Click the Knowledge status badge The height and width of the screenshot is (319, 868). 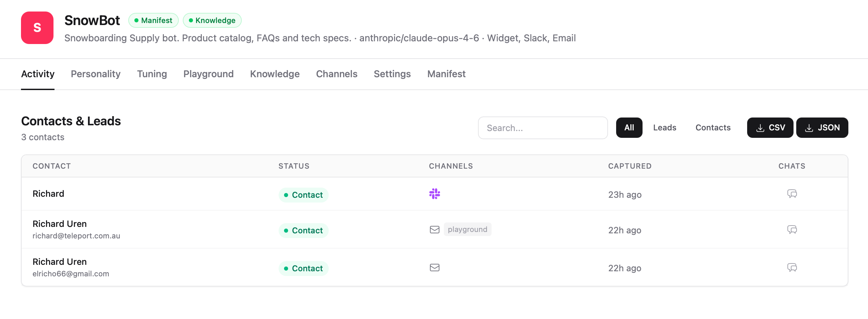click(x=212, y=20)
